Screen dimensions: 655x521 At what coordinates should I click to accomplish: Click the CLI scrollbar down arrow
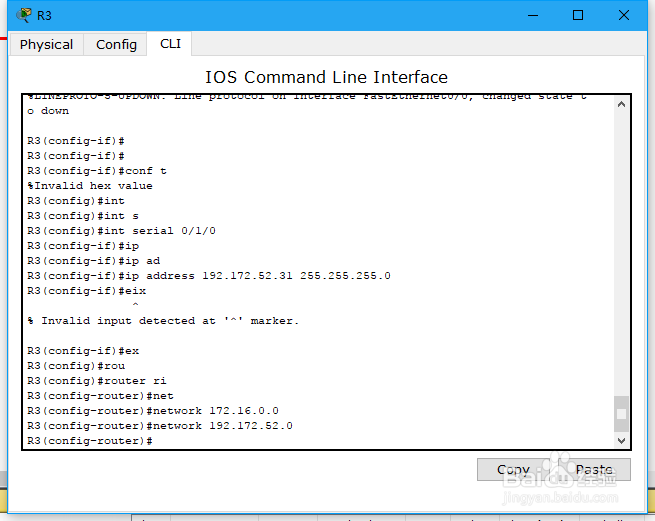pyautogui.click(x=622, y=440)
